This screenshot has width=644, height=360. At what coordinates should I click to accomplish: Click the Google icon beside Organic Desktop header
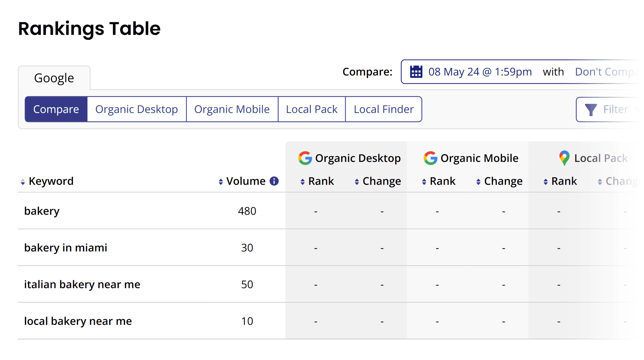[x=305, y=158]
